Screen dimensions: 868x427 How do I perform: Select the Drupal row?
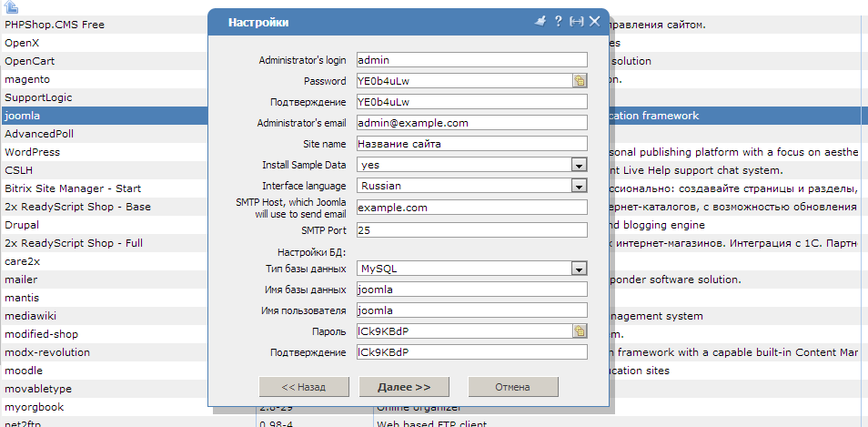pos(22,225)
